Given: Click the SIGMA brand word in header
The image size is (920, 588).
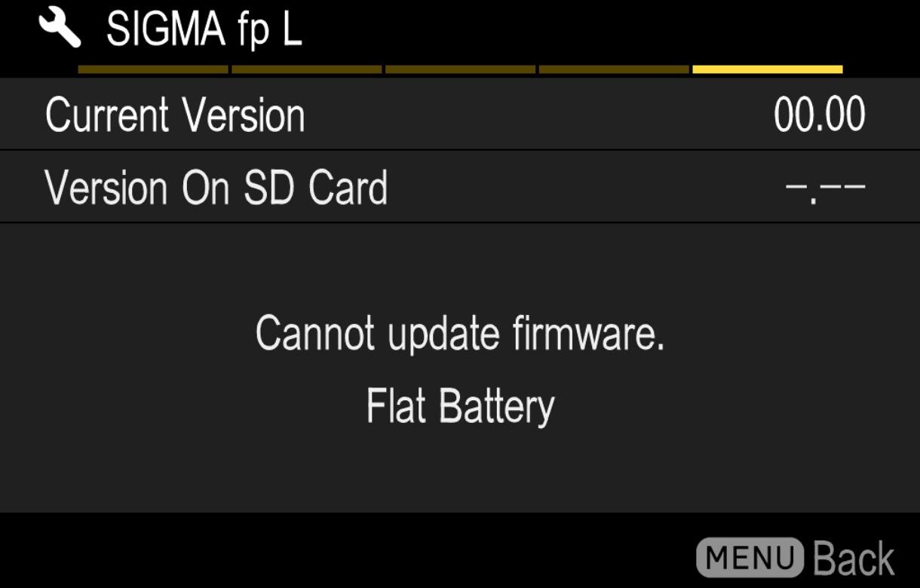Looking at the screenshot, I should coord(168,29).
